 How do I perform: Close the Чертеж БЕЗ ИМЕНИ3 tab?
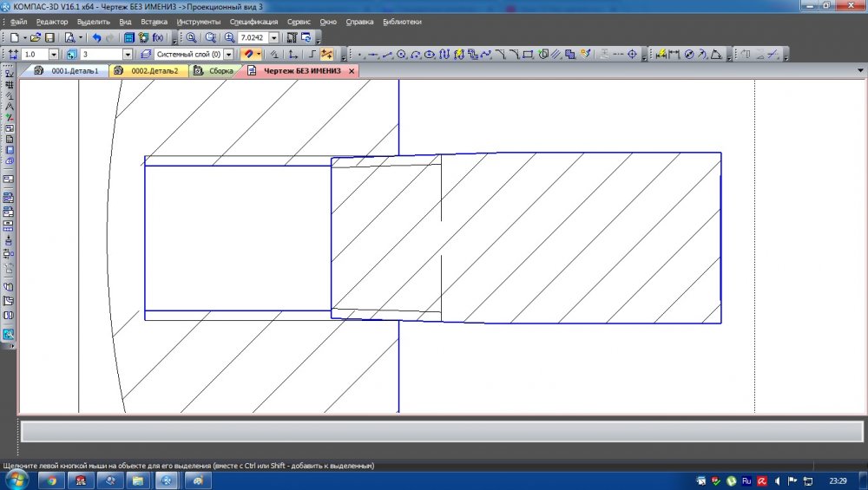coord(352,71)
